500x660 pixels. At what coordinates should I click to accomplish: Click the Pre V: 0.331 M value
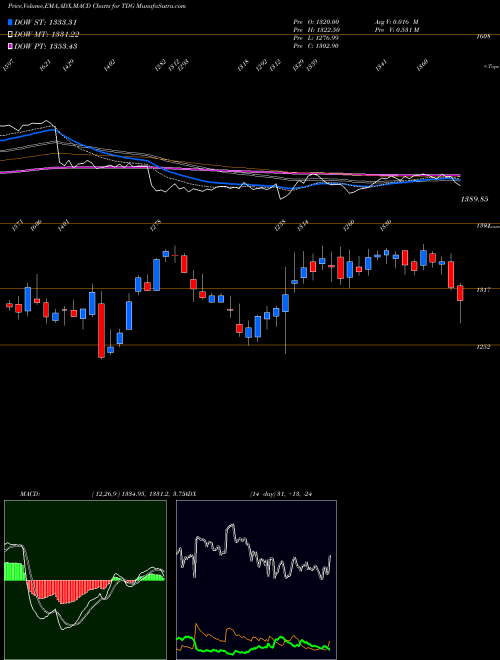[397, 30]
